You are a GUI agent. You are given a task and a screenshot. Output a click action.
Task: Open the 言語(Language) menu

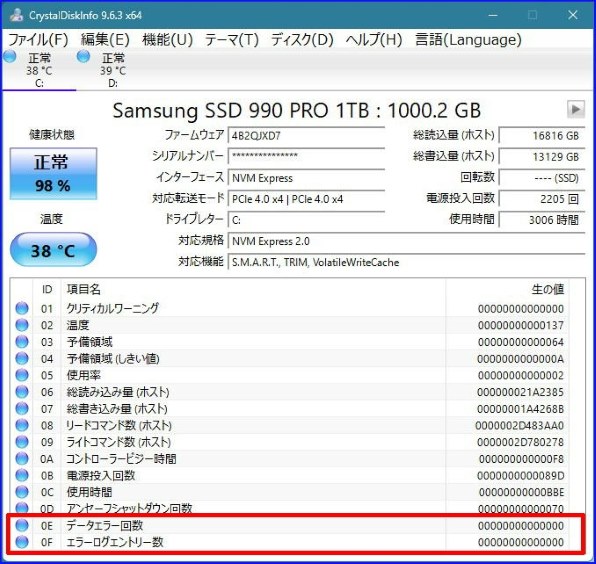468,40
